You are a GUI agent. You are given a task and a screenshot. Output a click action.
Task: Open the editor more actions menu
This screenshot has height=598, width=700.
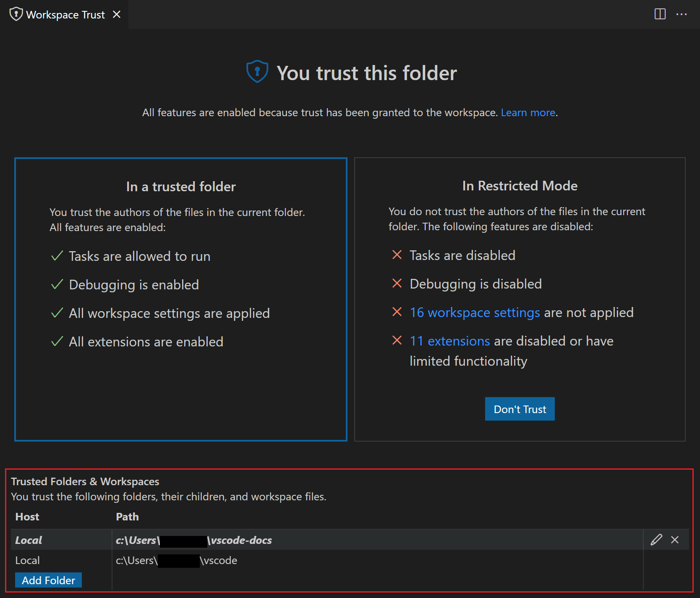click(682, 14)
